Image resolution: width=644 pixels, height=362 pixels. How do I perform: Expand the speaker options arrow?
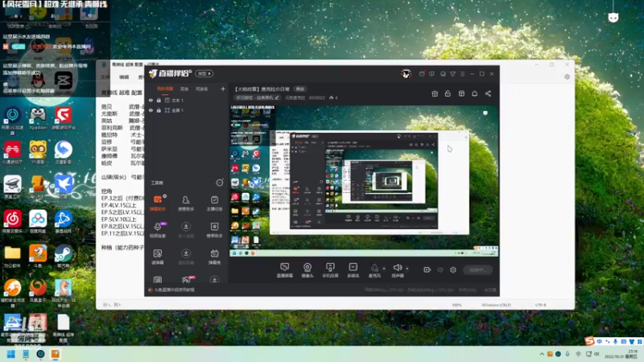pos(407,269)
